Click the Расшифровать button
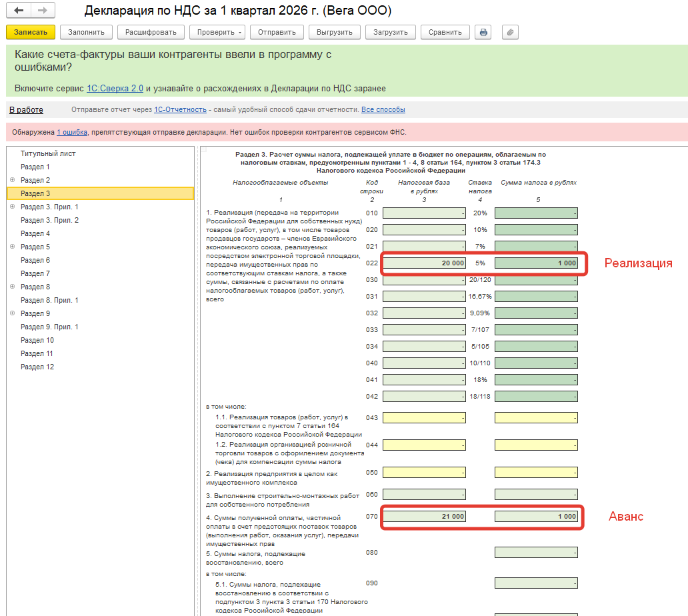 click(x=151, y=32)
